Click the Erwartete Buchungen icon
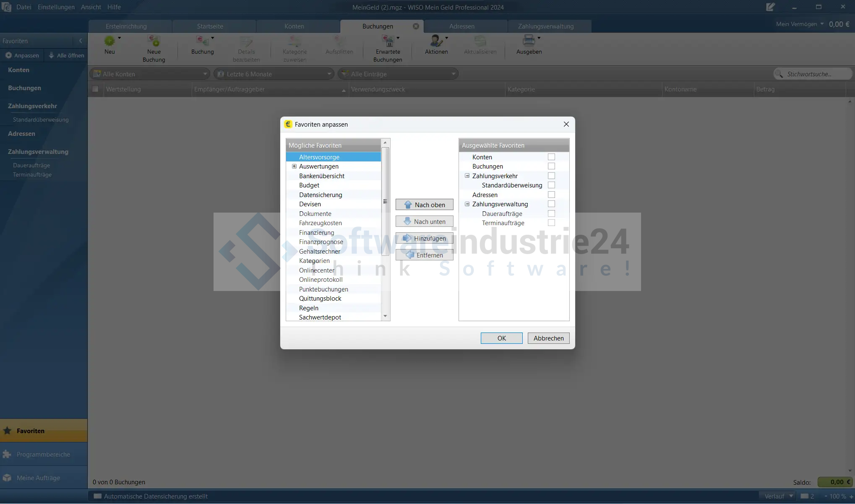Viewport: 855px width, 504px height. (x=388, y=41)
